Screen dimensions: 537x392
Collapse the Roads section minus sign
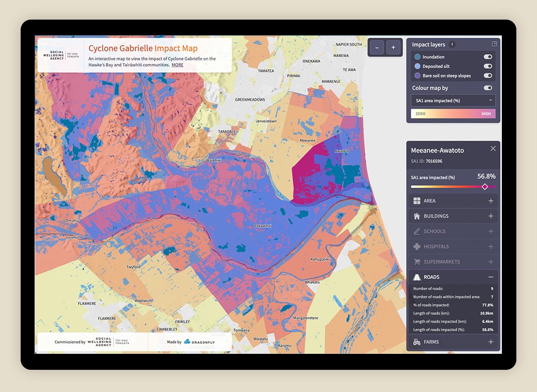click(491, 277)
